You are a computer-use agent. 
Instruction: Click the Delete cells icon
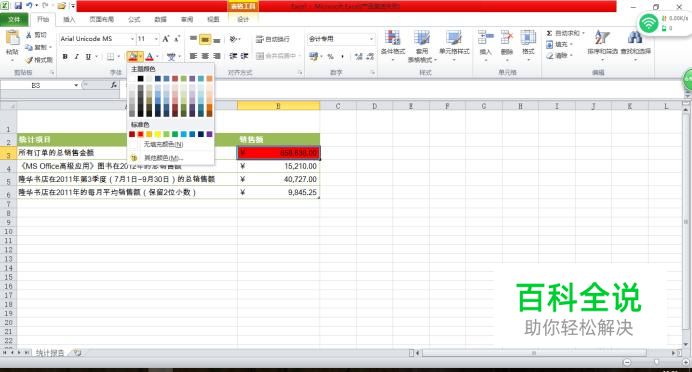(507, 38)
